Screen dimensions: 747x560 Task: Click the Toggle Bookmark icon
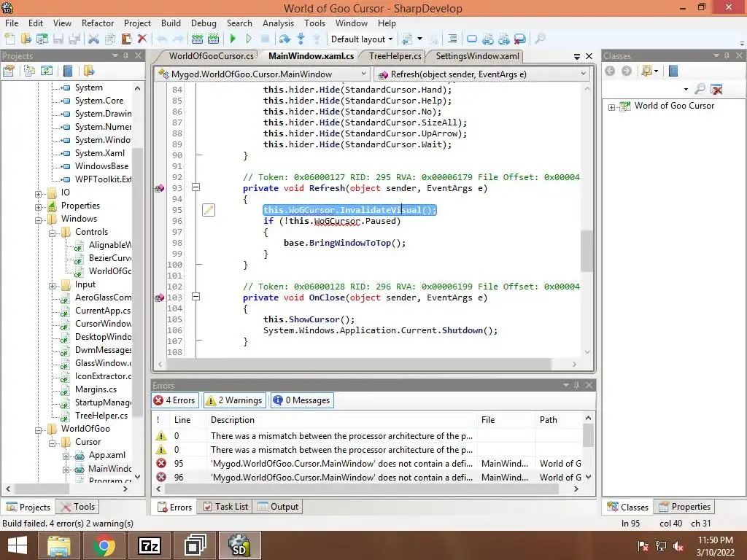point(472,39)
